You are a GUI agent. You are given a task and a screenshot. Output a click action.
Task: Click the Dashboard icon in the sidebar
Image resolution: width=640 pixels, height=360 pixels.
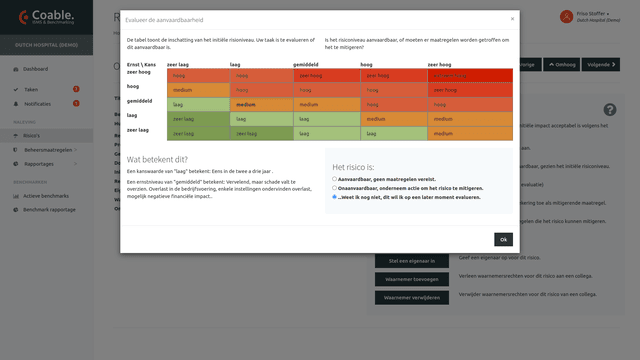click(16, 69)
